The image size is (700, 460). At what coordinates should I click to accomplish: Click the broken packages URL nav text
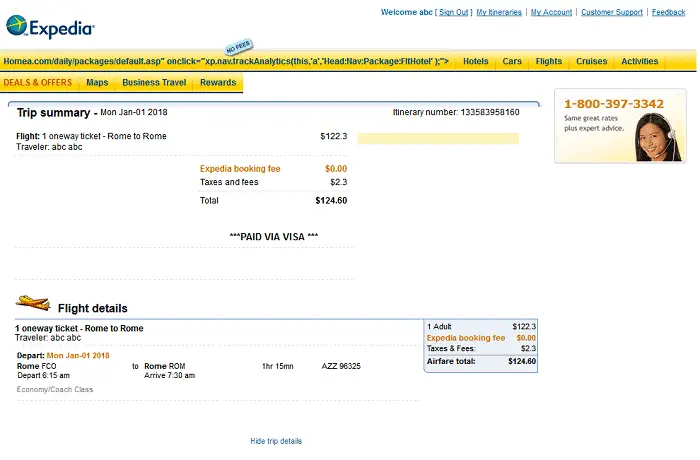(x=226, y=61)
